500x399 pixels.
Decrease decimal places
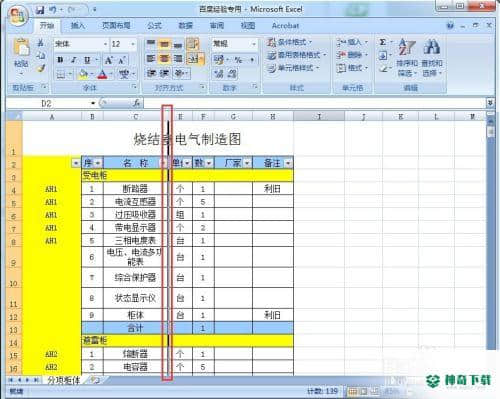[232, 73]
